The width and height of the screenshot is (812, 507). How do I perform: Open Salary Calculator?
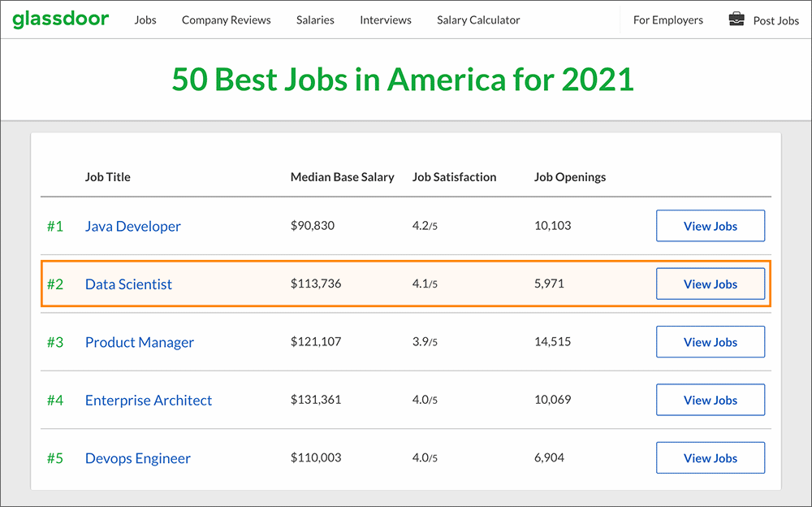click(x=478, y=19)
